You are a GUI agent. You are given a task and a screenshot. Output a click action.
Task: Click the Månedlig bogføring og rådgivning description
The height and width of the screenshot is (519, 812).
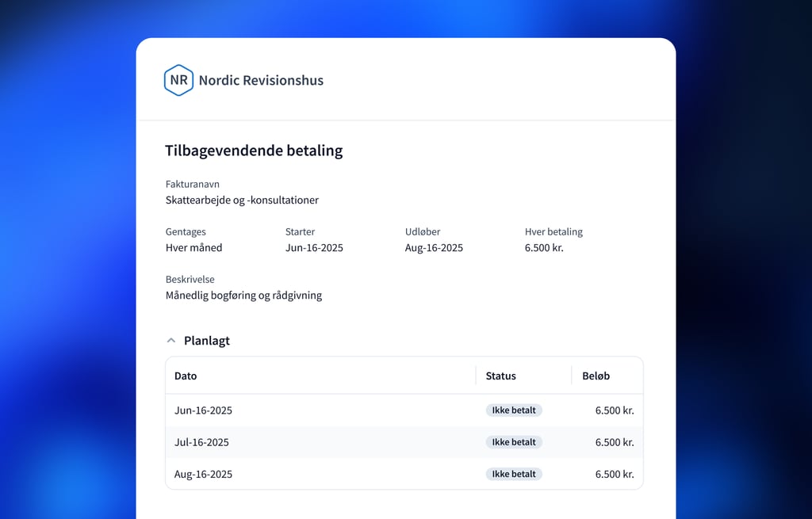pos(243,296)
